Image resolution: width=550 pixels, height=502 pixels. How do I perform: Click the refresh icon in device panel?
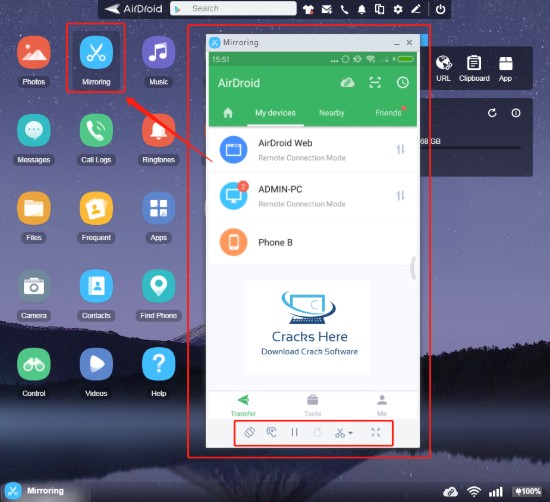click(492, 113)
